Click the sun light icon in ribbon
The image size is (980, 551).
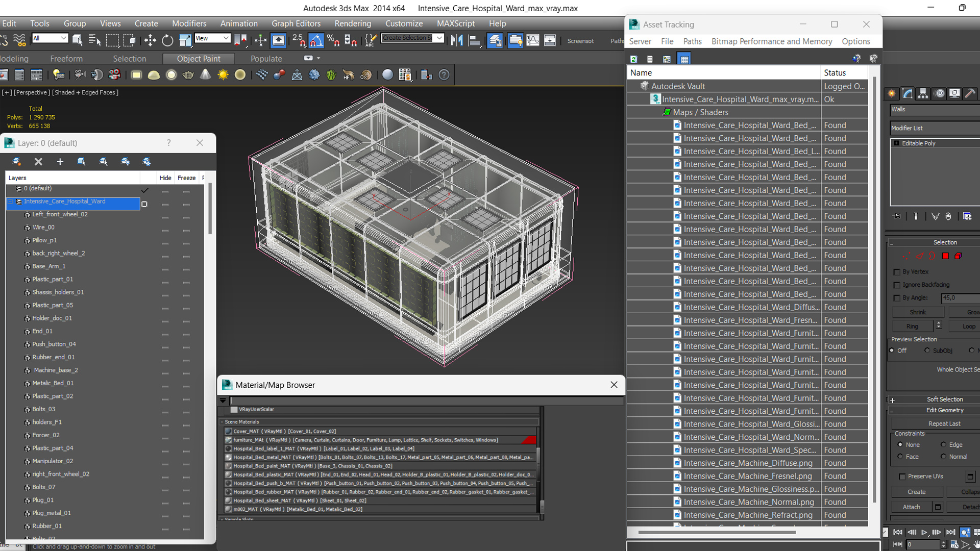pos(223,75)
